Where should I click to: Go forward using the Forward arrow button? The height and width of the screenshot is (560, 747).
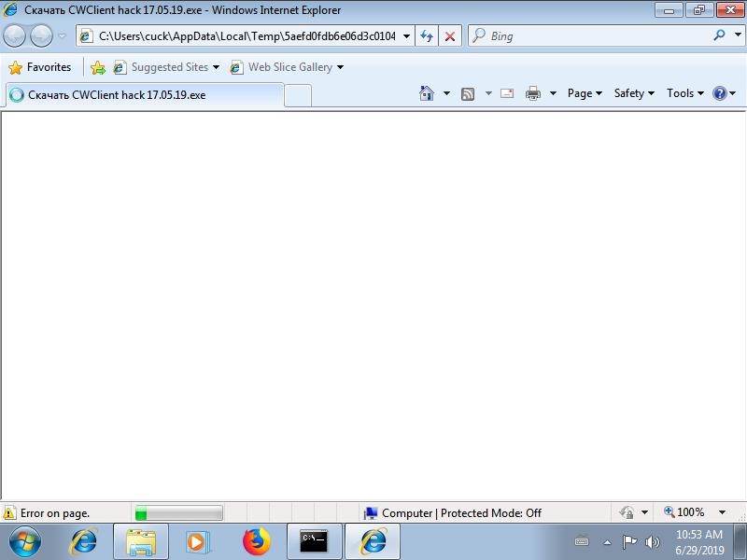pos(41,36)
